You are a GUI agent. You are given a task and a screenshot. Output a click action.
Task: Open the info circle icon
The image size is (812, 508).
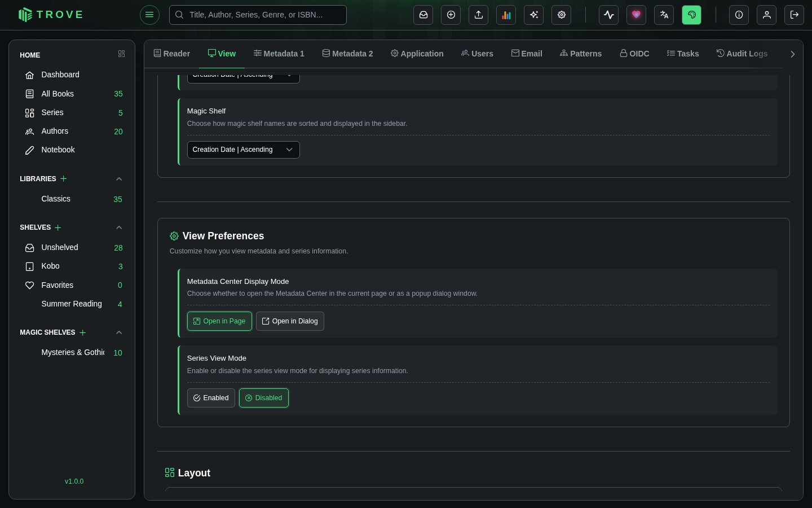coord(739,15)
